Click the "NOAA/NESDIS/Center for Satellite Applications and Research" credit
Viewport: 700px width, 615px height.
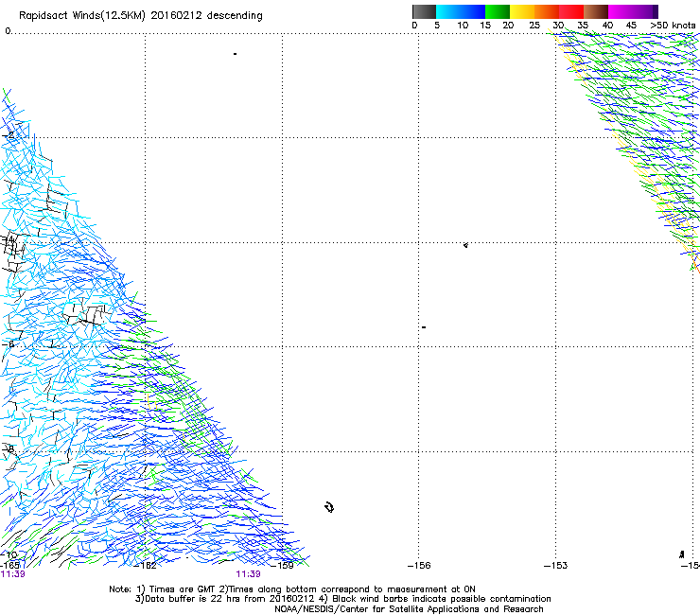tap(409, 609)
